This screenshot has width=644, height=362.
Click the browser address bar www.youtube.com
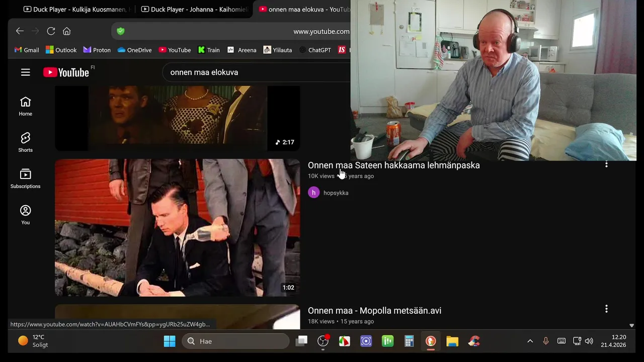pos(231,31)
